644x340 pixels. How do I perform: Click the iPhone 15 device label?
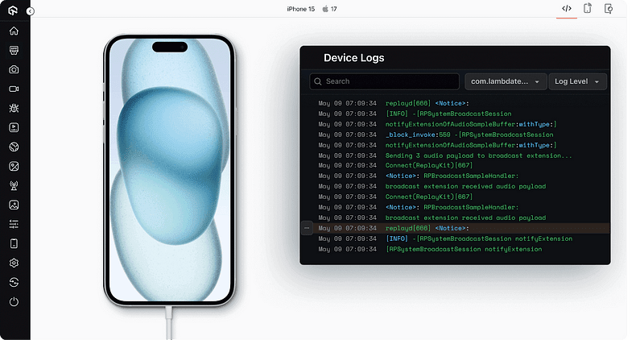pyautogui.click(x=300, y=9)
